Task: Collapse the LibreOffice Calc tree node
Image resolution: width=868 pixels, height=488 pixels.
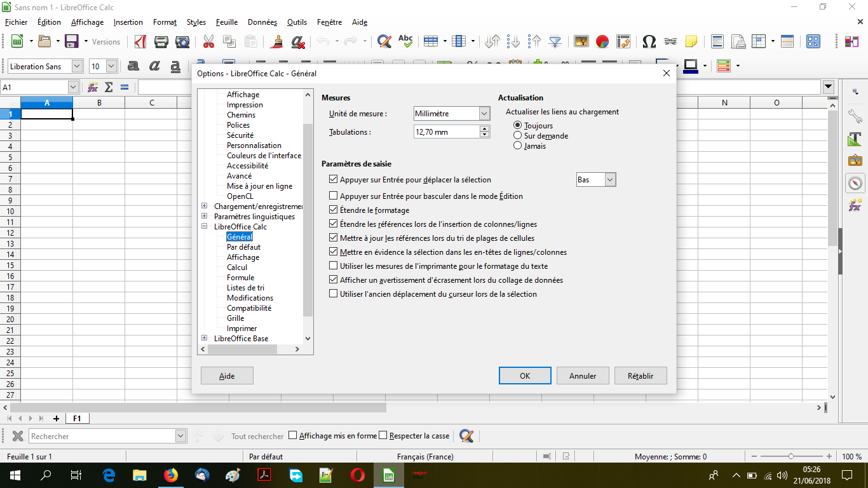Action: click(205, 227)
